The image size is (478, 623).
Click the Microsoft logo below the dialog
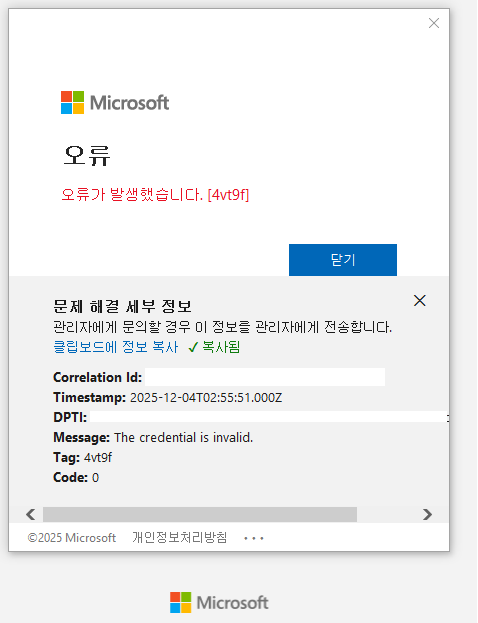219,602
